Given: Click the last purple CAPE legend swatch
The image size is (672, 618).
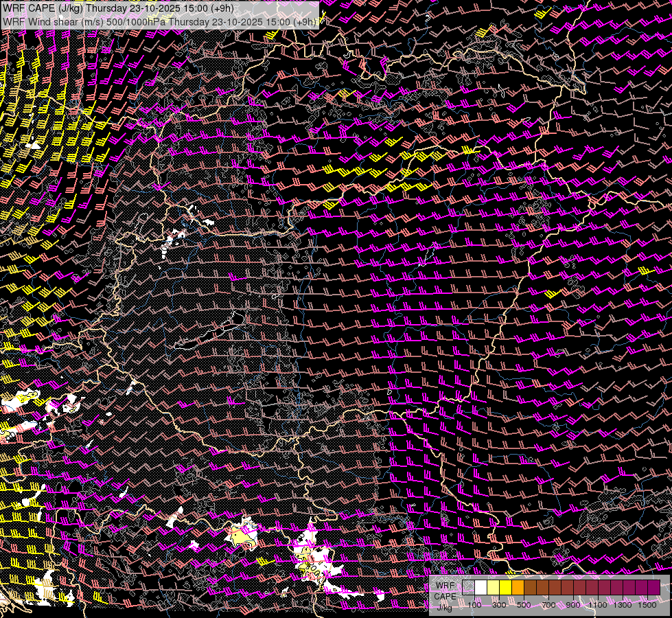Looking at the screenshot, I should click(x=653, y=587).
